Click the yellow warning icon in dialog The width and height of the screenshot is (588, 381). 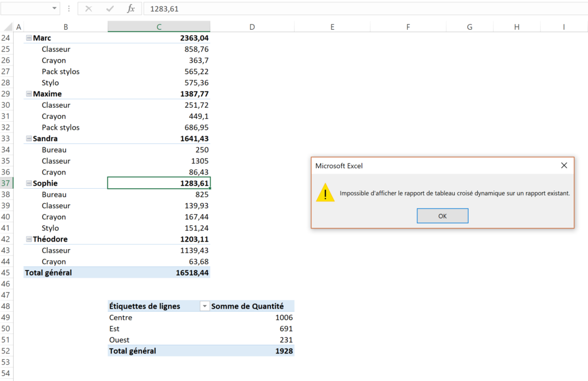325,193
